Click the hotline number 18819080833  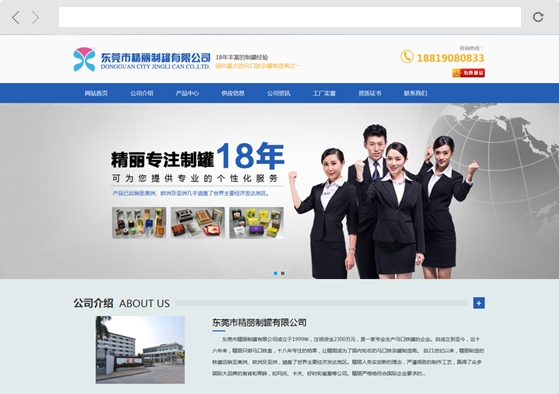pyautogui.click(x=450, y=58)
